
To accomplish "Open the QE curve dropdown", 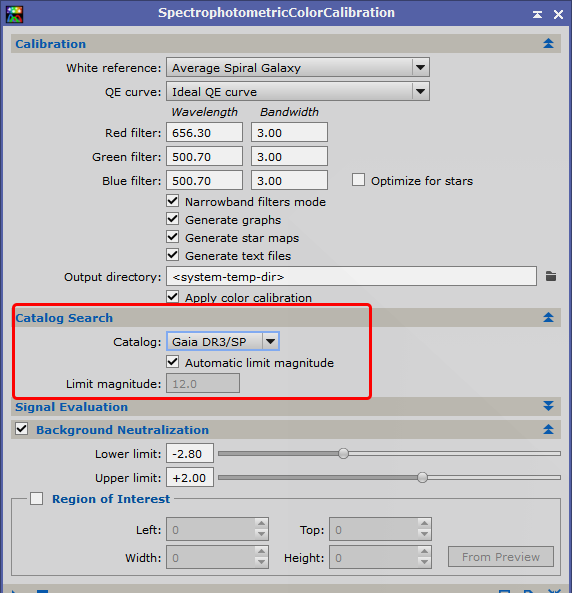I will click(298, 92).
